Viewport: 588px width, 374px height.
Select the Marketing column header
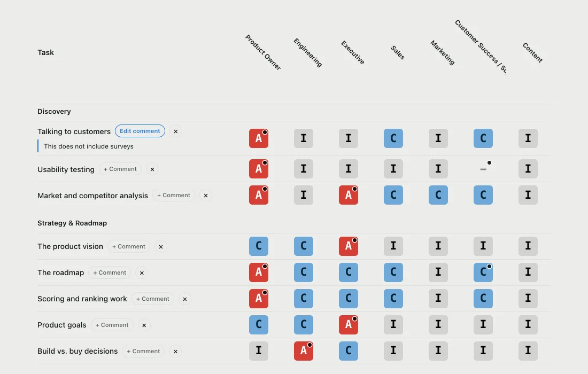(443, 52)
